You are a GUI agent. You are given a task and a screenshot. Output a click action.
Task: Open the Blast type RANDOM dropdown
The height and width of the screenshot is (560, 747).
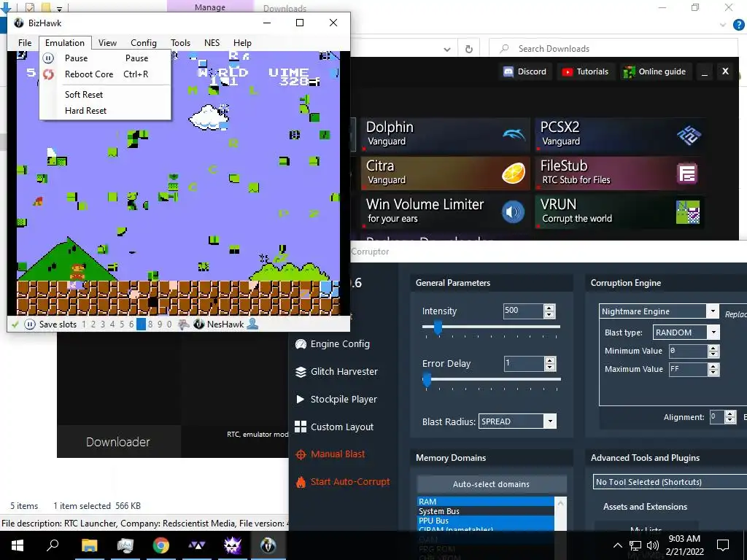pyautogui.click(x=713, y=332)
